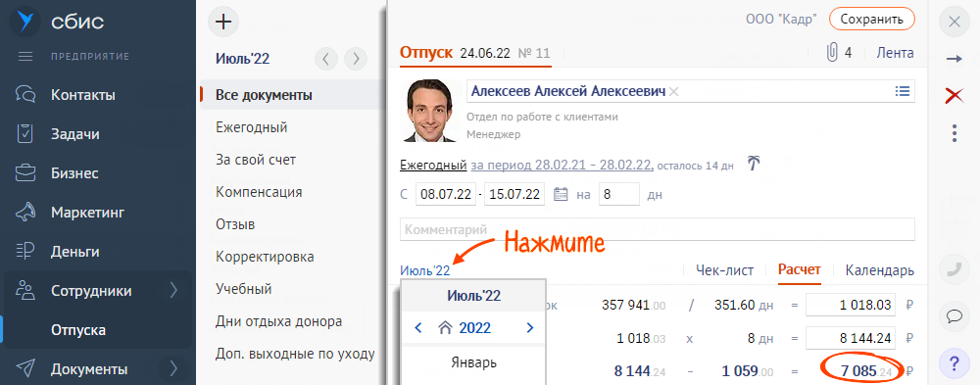Switch to the Чек-лист tab
The image size is (980, 385).
pyautogui.click(x=725, y=270)
